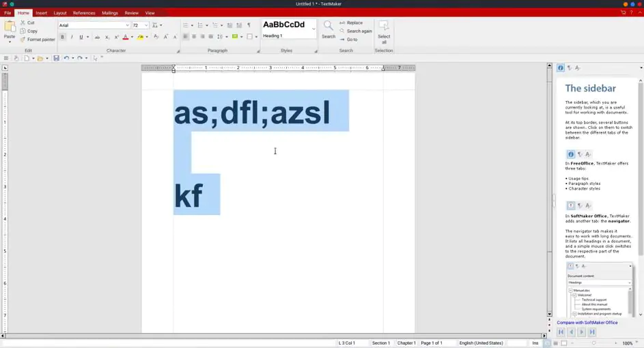The width and height of the screenshot is (644, 348).
Task: Switch to the View ribbon tab
Action: (150, 13)
